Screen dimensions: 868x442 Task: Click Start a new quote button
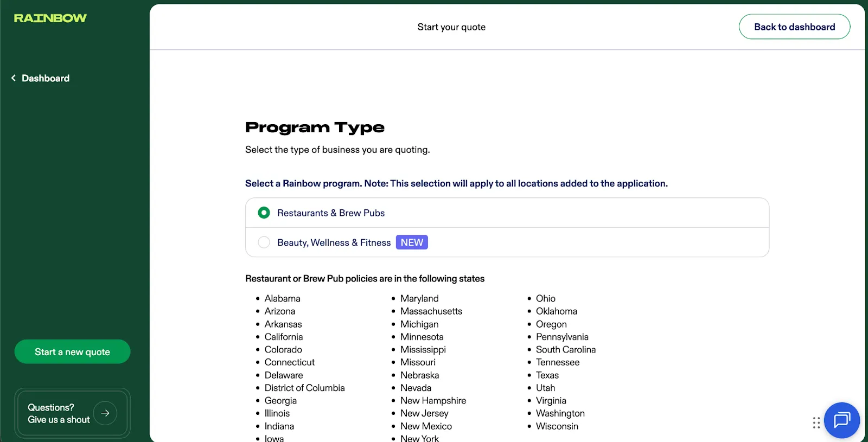(72, 352)
